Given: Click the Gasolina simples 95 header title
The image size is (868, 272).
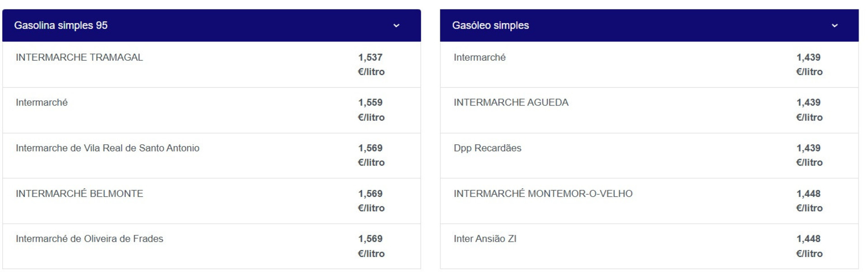Looking at the screenshot, I should [61, 26].
